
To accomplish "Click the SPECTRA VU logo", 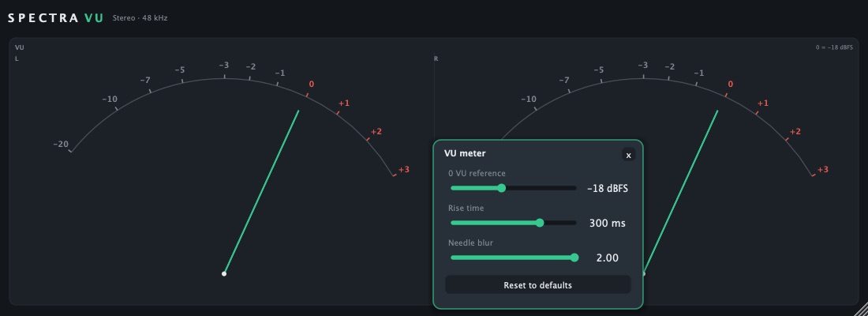I will tap(56, 17).
